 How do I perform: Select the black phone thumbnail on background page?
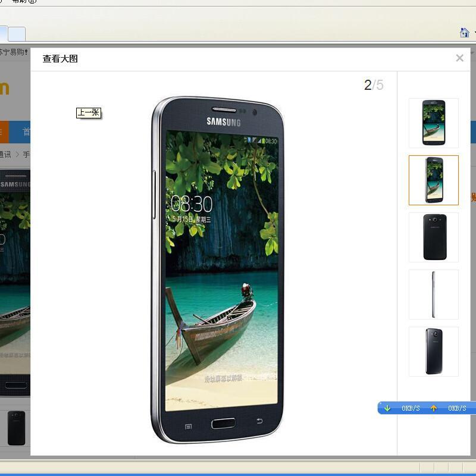pos(17,428)
